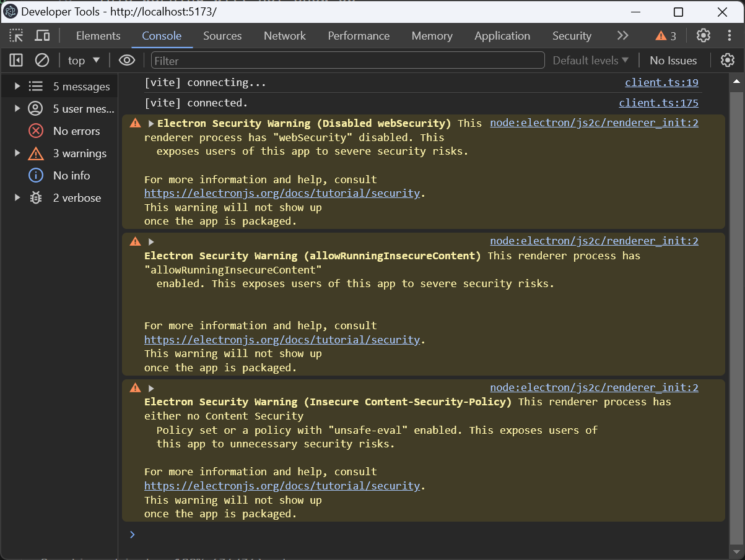Click the 3 warnings counter badge
Viewport: 745px width, 560px height.
click(666, 36)
